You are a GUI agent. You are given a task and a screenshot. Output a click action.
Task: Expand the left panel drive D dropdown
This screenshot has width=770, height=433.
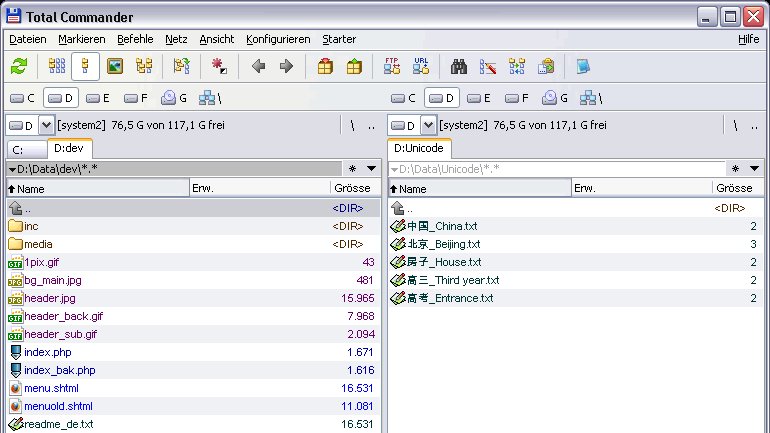click(x=46, y=126)
